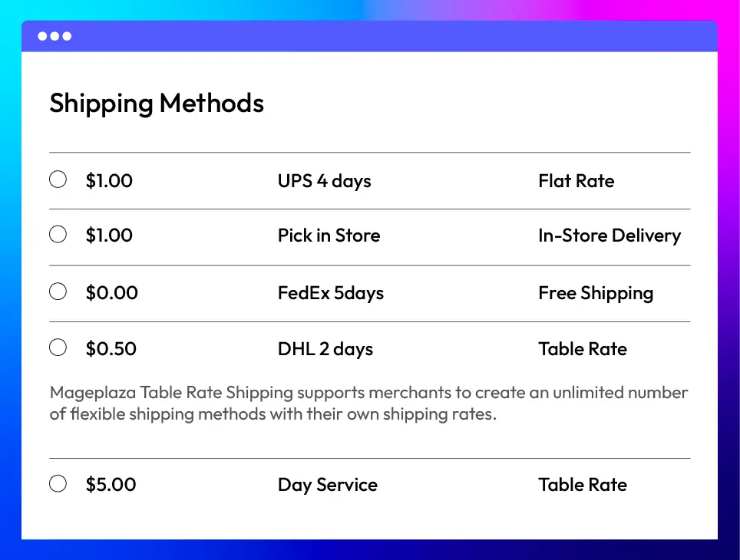The image size is (740, 560).
Task: Click the $0.00 price text
Action: point(112,293)
